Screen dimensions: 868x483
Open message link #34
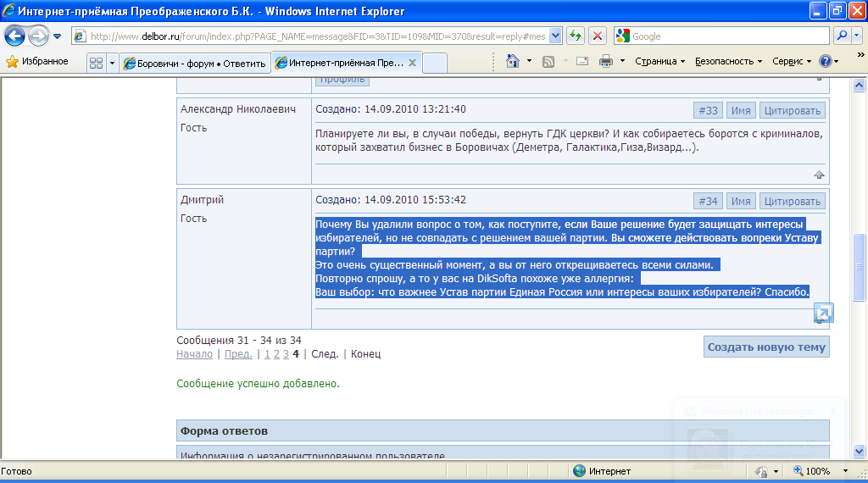708,202
